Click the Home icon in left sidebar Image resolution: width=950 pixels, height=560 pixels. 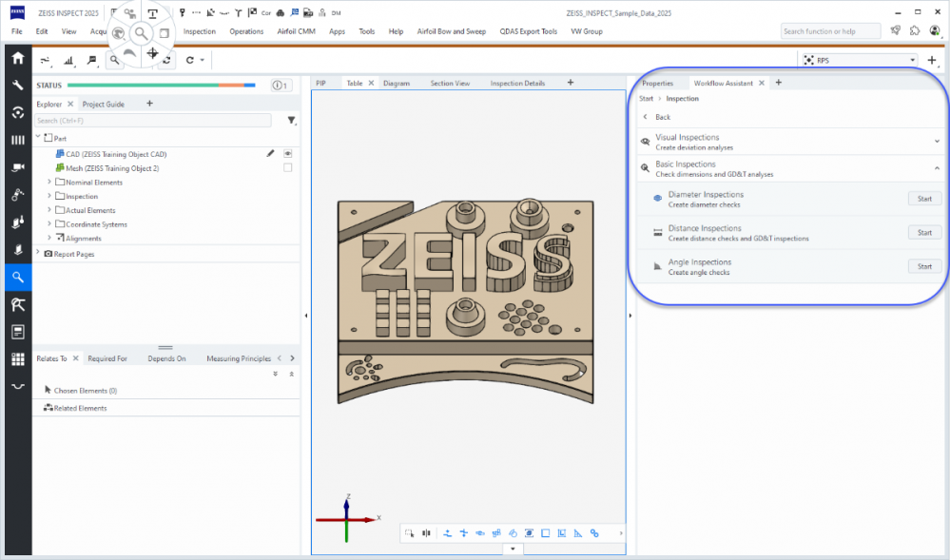(17, 58)
